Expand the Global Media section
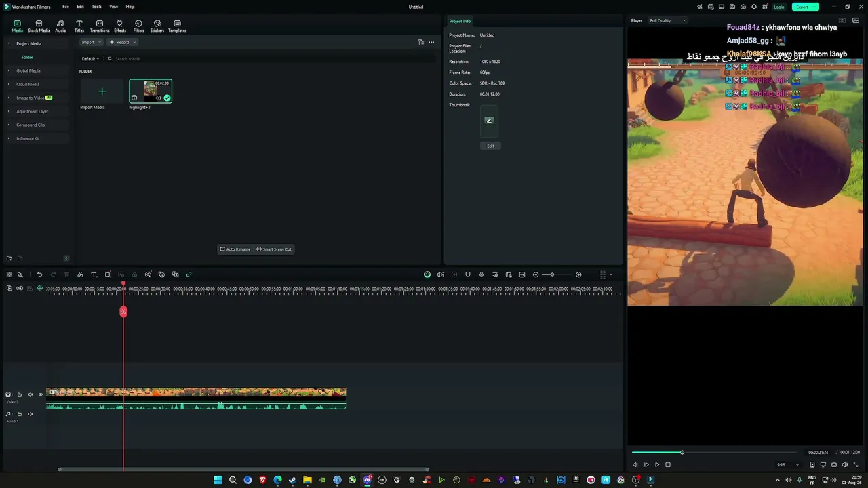The width and height of the screenshot is (868, 488). point(9,70)
